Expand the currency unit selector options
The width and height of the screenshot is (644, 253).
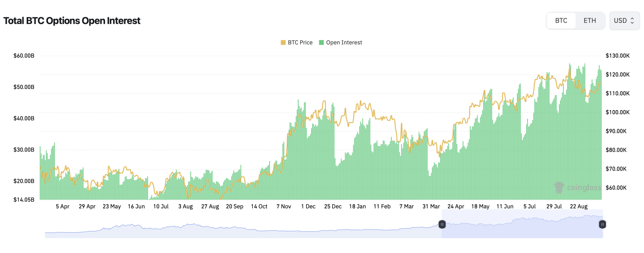[624, 21]
